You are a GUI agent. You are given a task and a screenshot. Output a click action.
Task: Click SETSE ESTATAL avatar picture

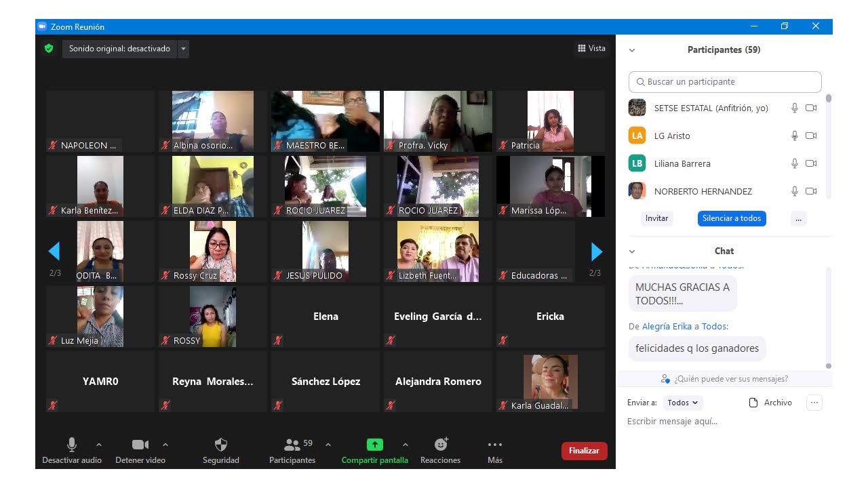click(637, 108)
